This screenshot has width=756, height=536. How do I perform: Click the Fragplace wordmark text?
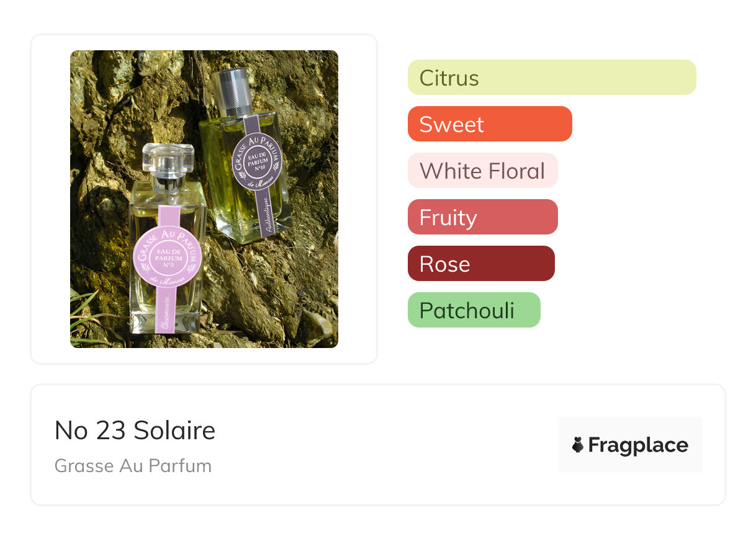click(638, 445)
